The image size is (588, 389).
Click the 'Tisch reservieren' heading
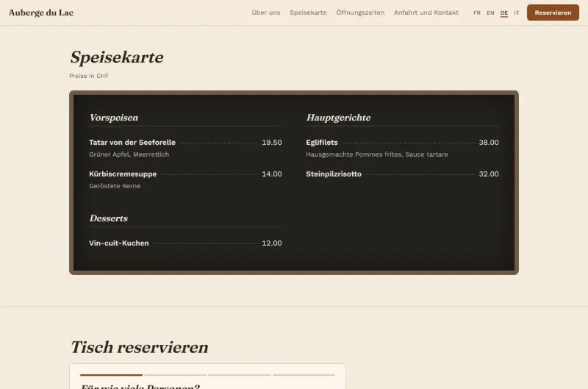(139, 347)
